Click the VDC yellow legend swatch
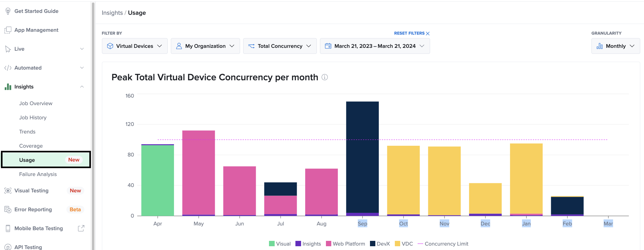644x250 pixels. pyautogui.click(x=397, y=244)
